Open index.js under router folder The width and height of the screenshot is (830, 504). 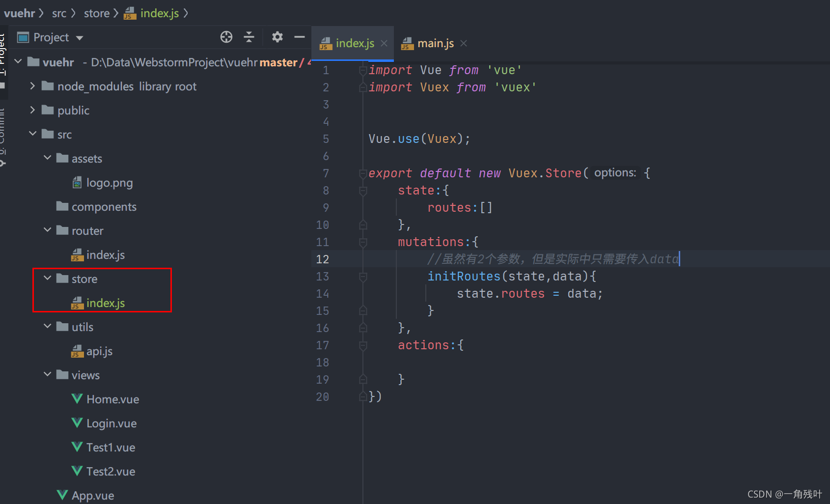pyautogui.click(x=105, y=255)
